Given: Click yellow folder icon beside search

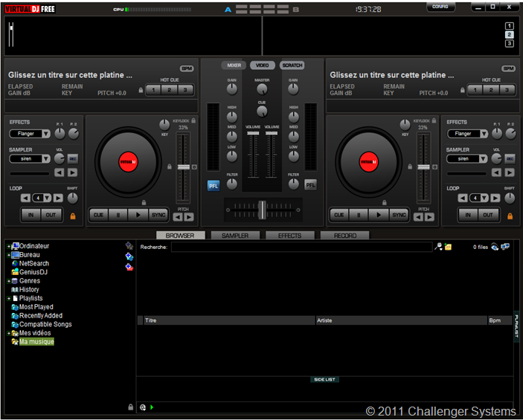Looking at the screenshot, I should tap(448, 247).
